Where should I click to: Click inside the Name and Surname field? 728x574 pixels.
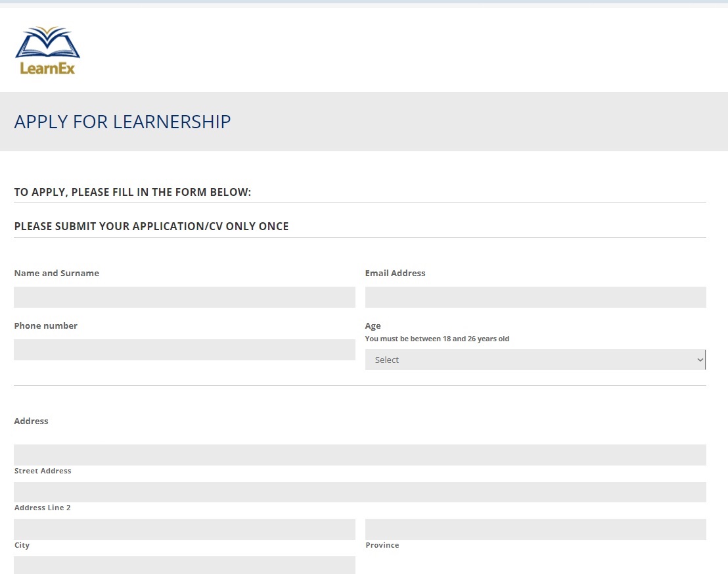[184, 297]
